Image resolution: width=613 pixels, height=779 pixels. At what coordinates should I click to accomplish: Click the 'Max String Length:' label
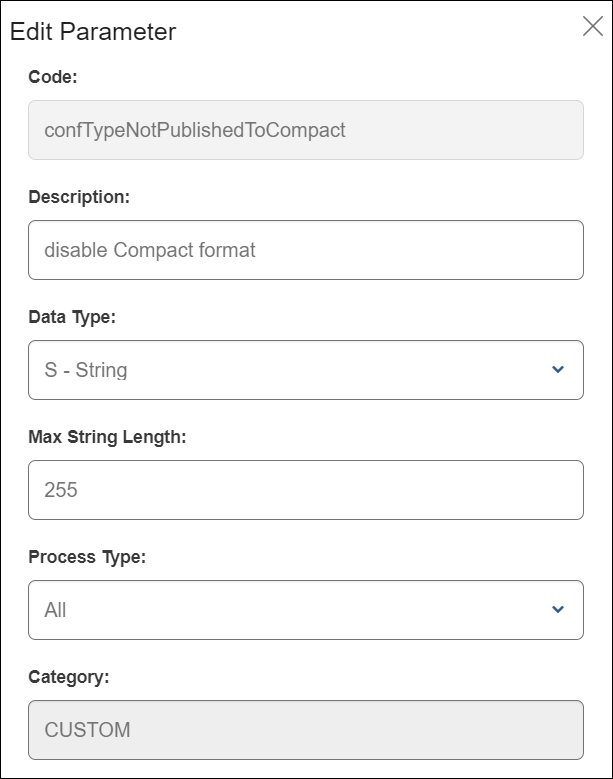(x=108, y=437)
